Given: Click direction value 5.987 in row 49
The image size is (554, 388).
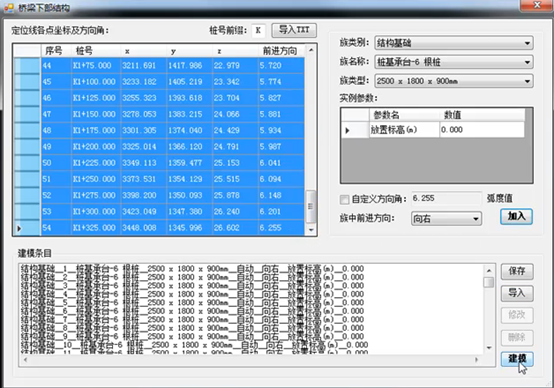Looking at the screenshot, I should 281,147.
